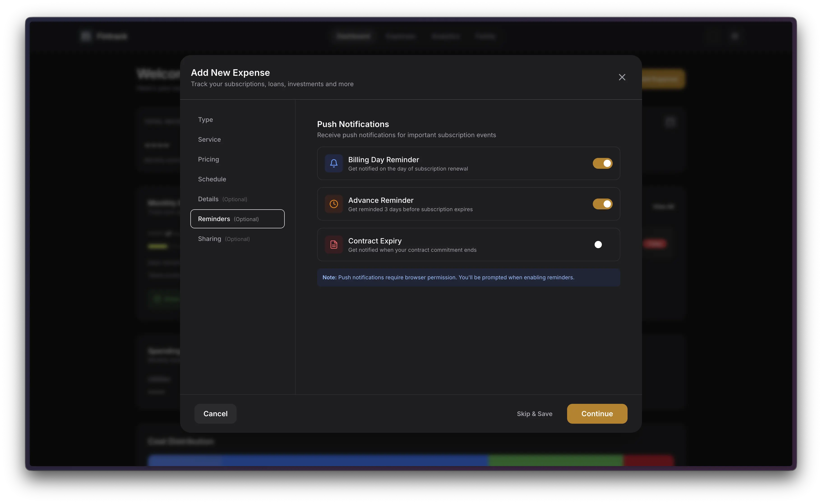
Task: Select the Schedule step
Action: 237,179
